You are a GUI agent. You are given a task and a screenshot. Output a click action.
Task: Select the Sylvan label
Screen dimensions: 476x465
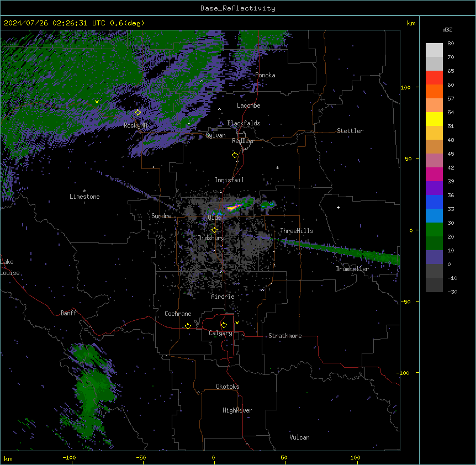click(215, 135)
